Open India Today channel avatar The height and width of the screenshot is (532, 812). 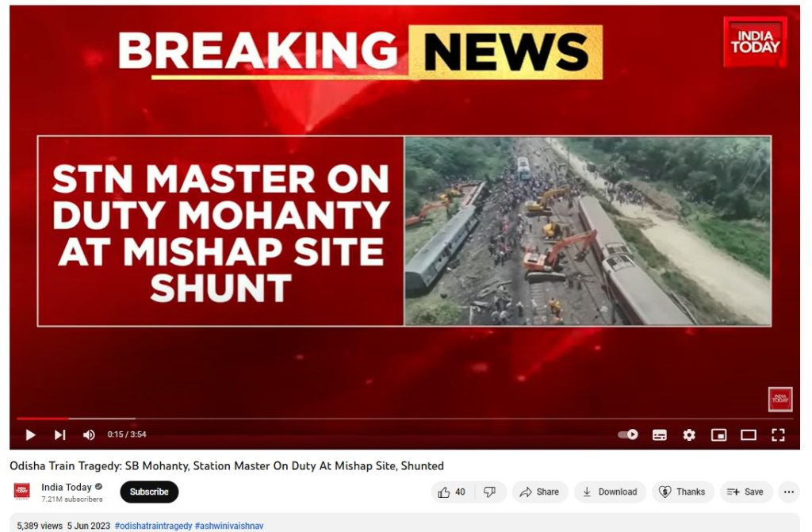pos(21,491)
